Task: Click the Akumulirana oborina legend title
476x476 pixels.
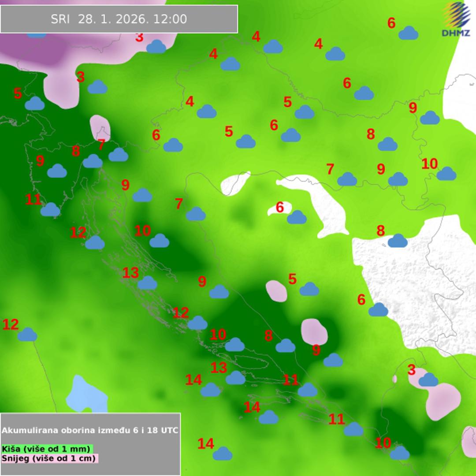Action: coord(90,430)
